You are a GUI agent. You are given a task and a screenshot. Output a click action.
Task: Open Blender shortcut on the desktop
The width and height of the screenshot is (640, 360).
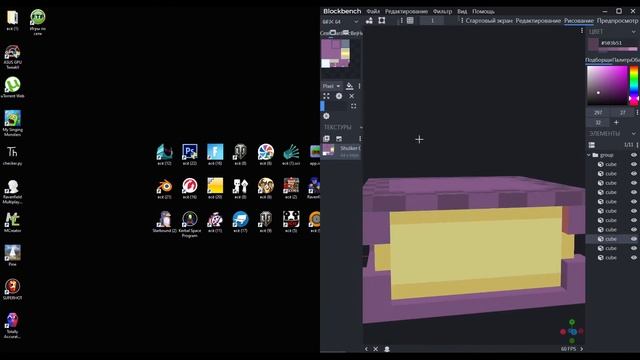pos(164,188)
